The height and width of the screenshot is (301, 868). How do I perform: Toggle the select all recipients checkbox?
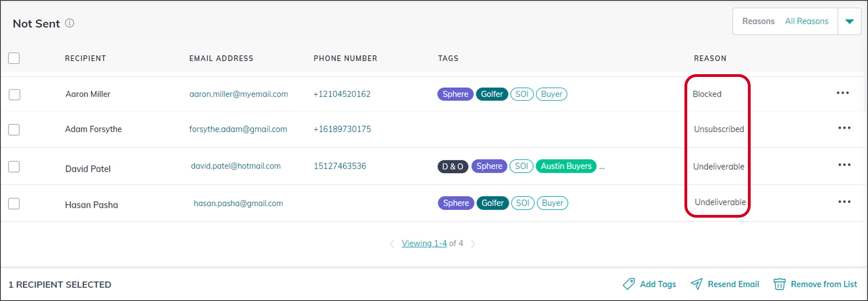[x=14, y=58]
